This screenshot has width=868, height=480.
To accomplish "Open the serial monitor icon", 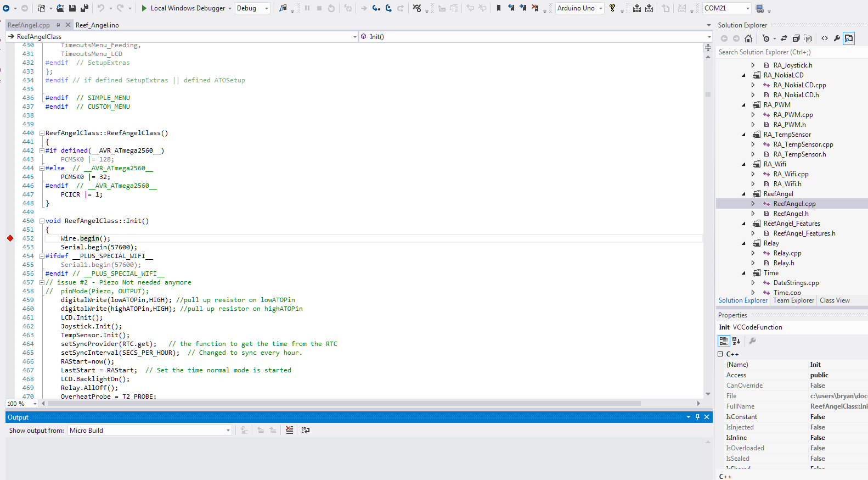I will (760, 8).
